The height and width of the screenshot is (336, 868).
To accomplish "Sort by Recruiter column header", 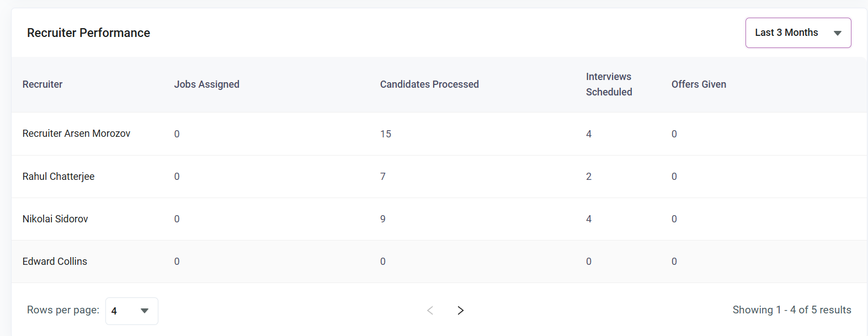I will (x=42, y=84).
